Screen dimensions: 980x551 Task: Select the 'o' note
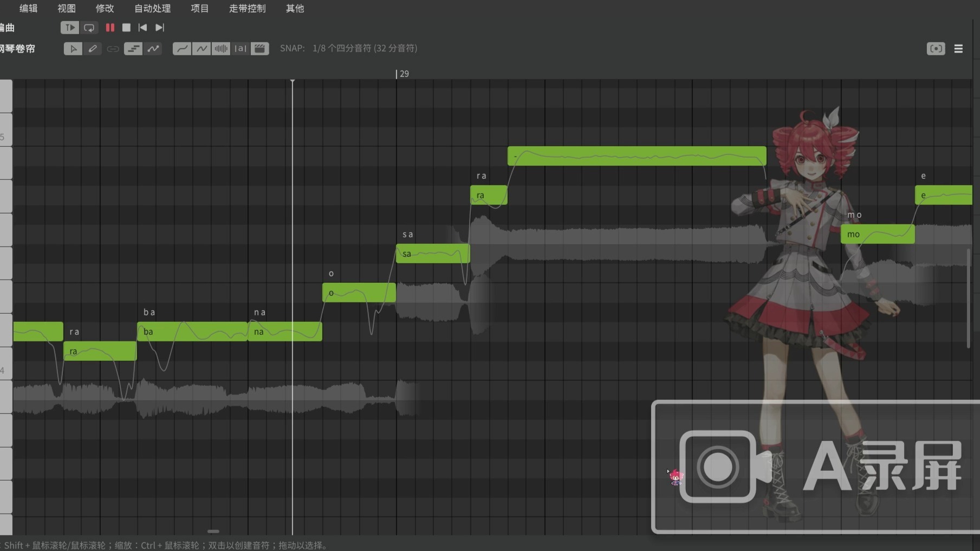coord(359,293)
